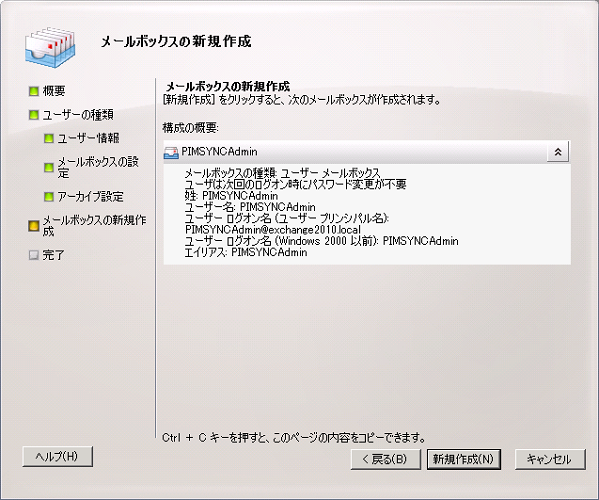The height and width of the screenshot is (500, 599).
Task: Select the ユーザー情報 wizard step
Action: 88,138
